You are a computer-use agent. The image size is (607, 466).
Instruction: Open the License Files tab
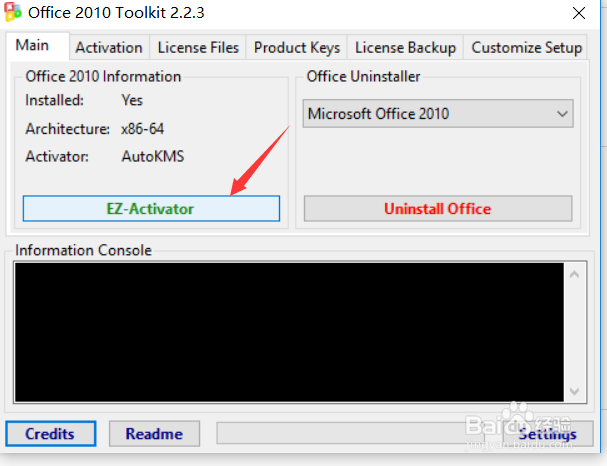coord(198,48)
